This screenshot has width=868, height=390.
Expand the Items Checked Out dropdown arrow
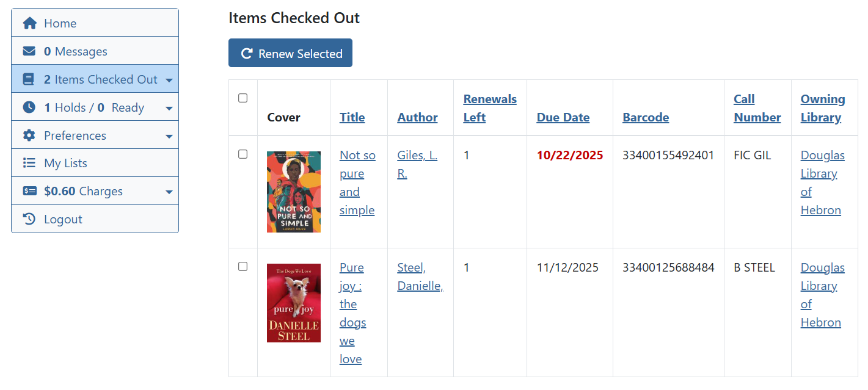[x=169, y=81]
